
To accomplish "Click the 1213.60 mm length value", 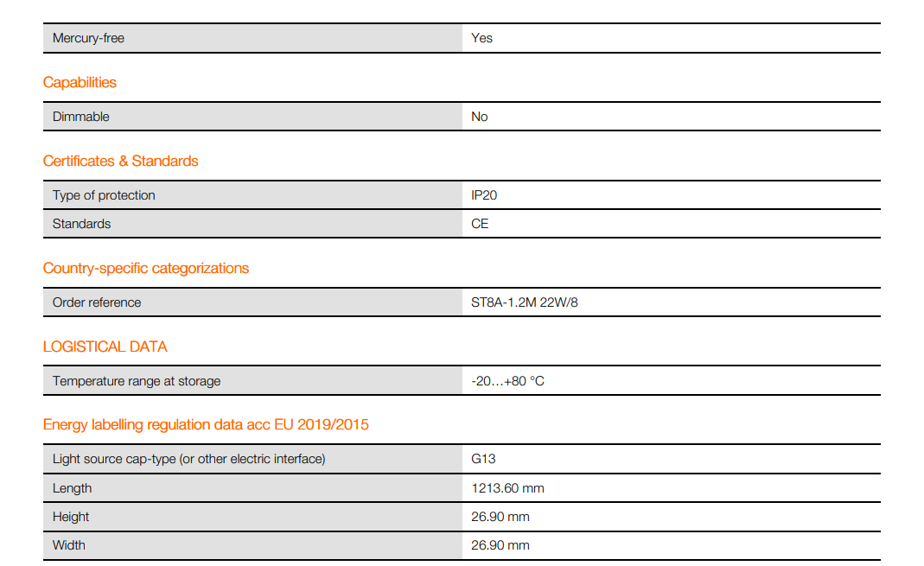I will click(507, 488).
